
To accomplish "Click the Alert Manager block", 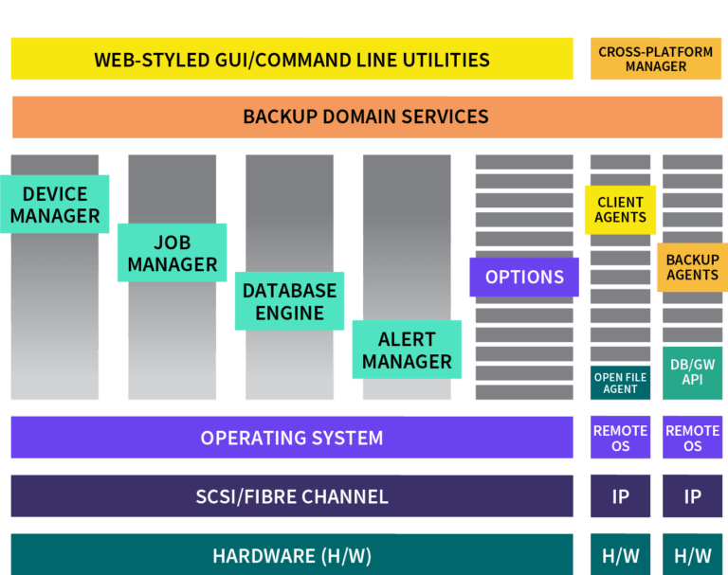I will tap(407, 350).
